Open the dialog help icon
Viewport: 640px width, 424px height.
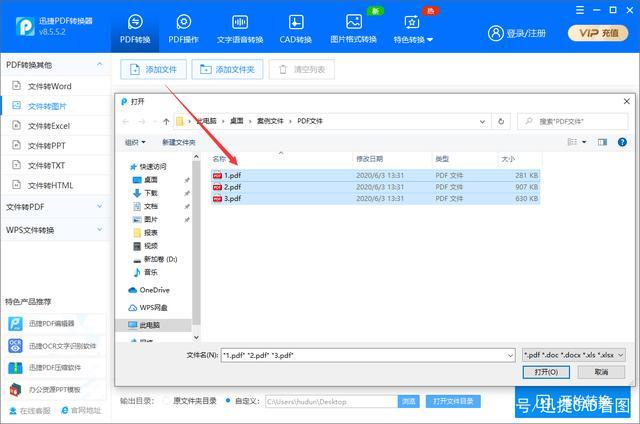pyautogui.click(x=622, y=142)
